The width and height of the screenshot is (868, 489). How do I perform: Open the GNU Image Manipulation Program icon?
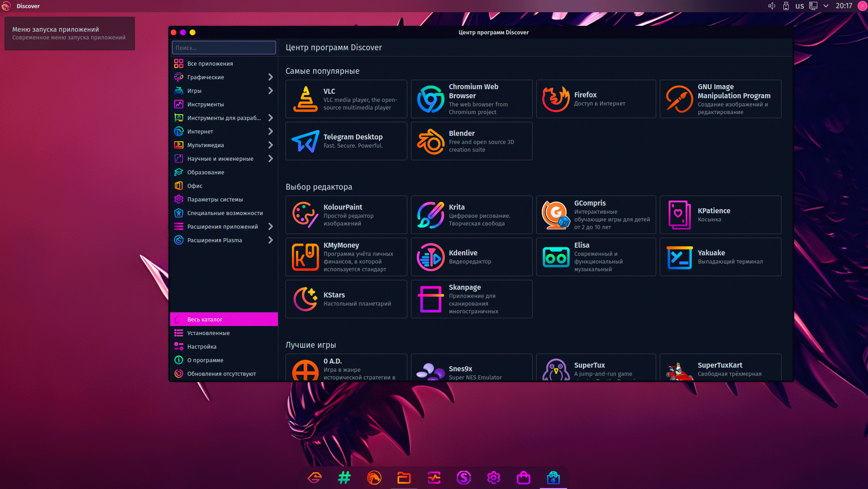[680, 99]
